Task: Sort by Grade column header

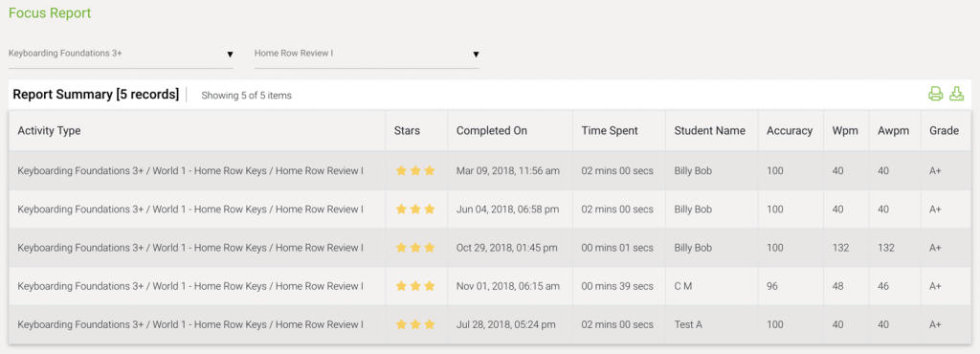Action: point(944,130)
